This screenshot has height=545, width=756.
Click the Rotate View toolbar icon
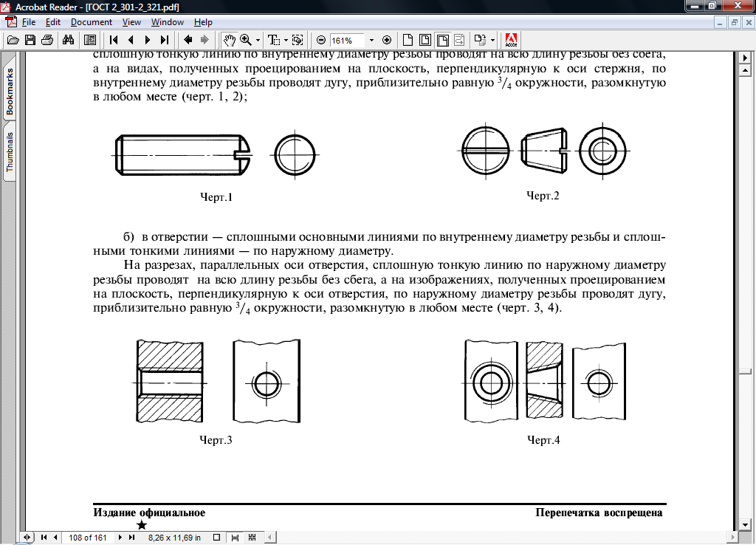480,40
